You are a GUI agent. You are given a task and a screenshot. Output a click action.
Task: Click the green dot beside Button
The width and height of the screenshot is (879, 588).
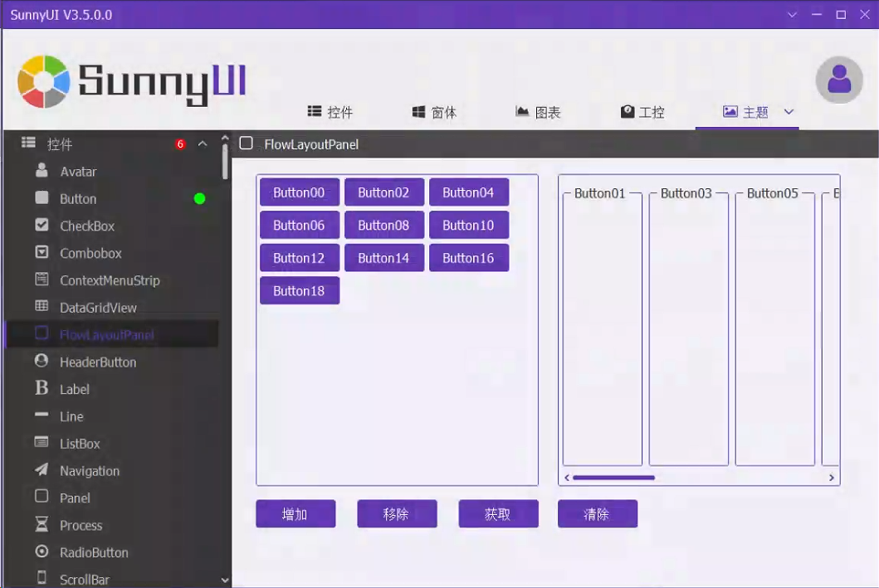[x=199, y=199]
